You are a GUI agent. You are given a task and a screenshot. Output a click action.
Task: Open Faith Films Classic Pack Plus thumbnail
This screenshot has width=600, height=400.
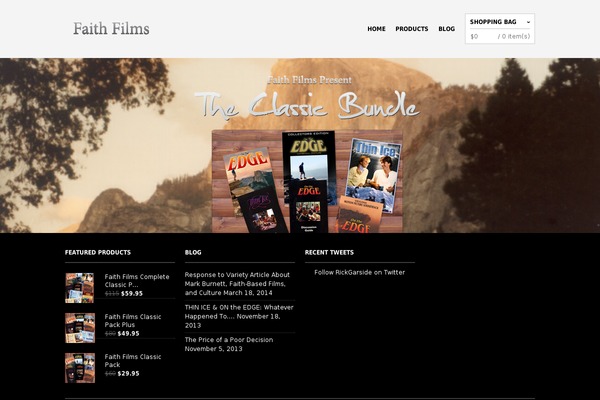pos(80,328)
